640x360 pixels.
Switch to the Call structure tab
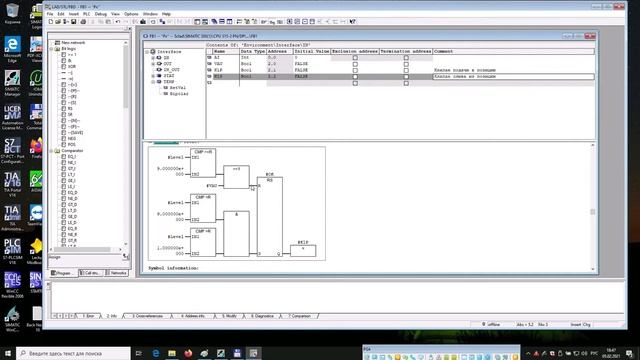tap(90, 273)
